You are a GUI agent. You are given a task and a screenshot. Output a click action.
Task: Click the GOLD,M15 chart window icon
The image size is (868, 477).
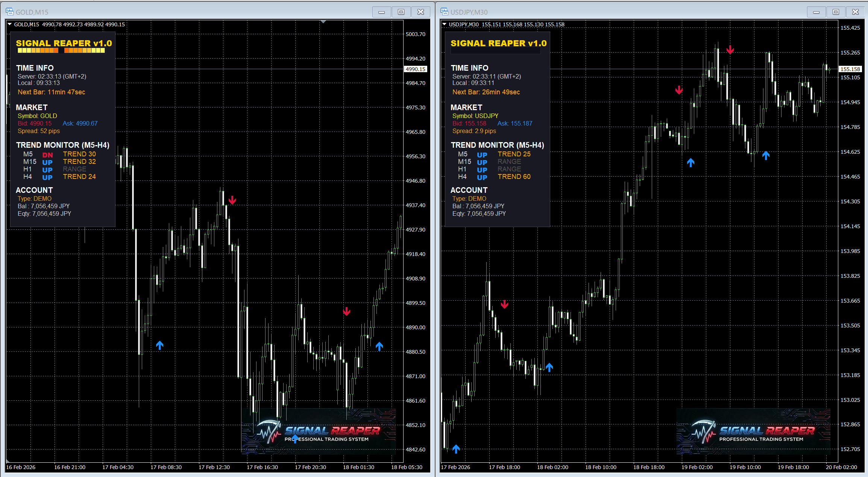click(9, 12)
